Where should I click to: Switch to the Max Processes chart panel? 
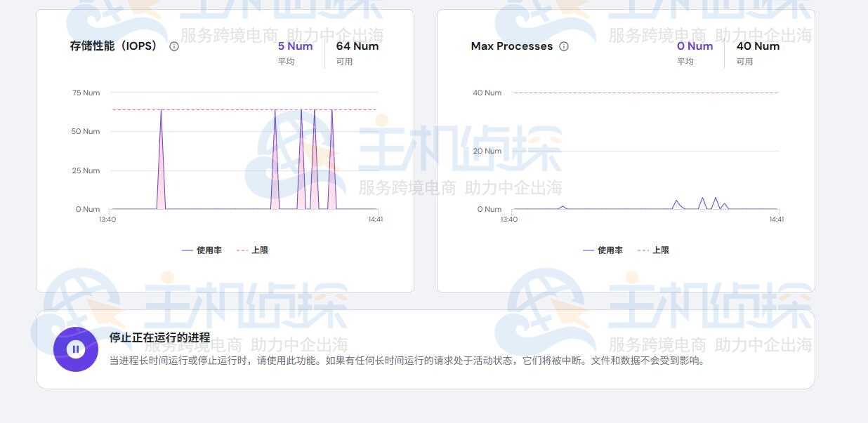(625, 150)
